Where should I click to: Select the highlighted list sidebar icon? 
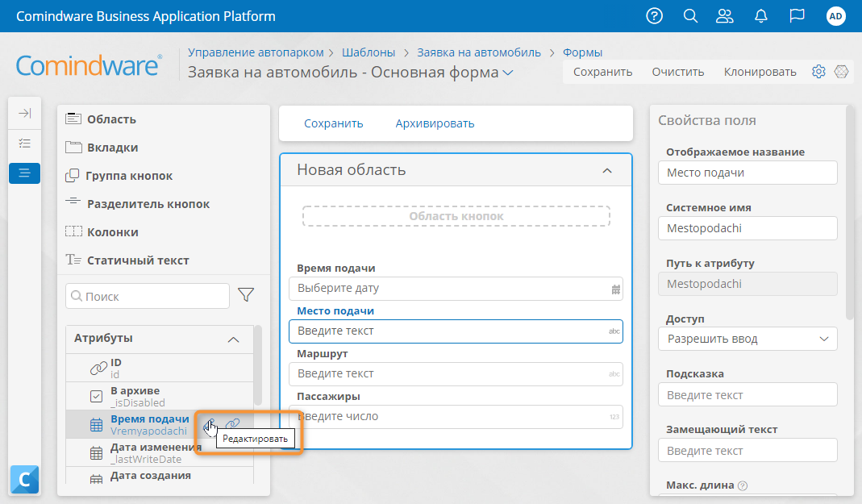[25, 173]
